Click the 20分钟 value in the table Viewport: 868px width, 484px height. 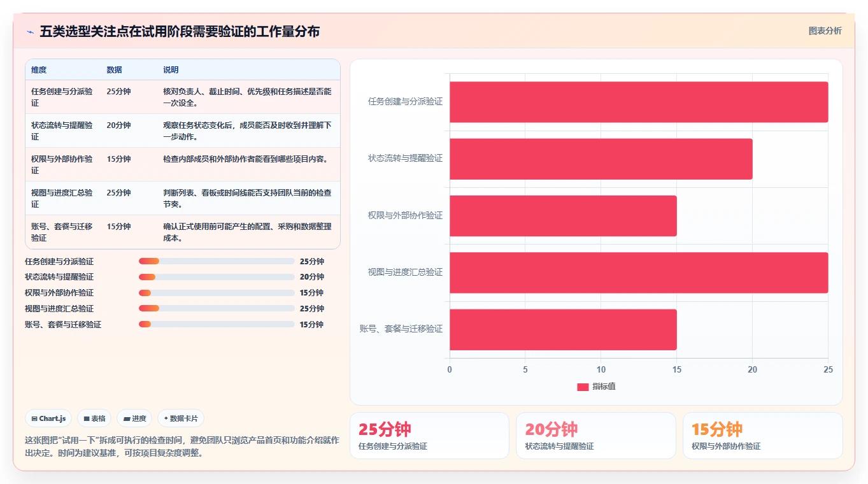point(118,125)
